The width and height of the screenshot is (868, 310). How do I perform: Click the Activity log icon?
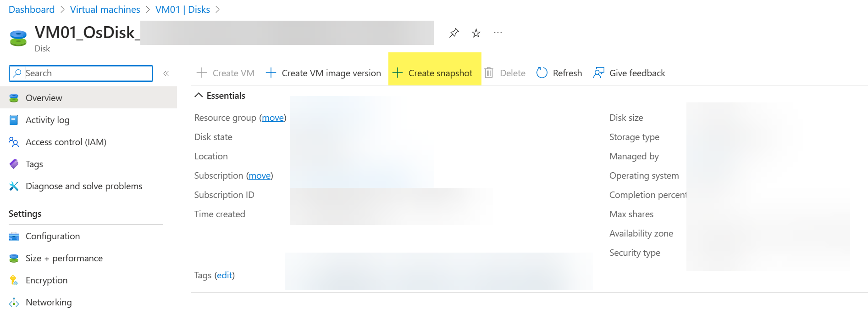pyautogui.click(x=14, y=120)
